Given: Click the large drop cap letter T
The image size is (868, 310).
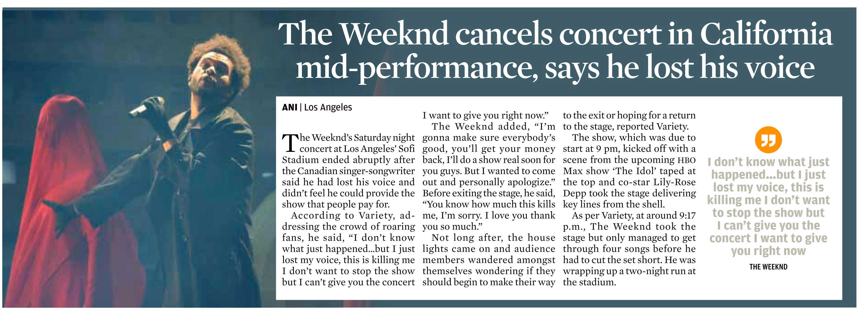Looking at the screenshot, I should (x=290, y=143).
